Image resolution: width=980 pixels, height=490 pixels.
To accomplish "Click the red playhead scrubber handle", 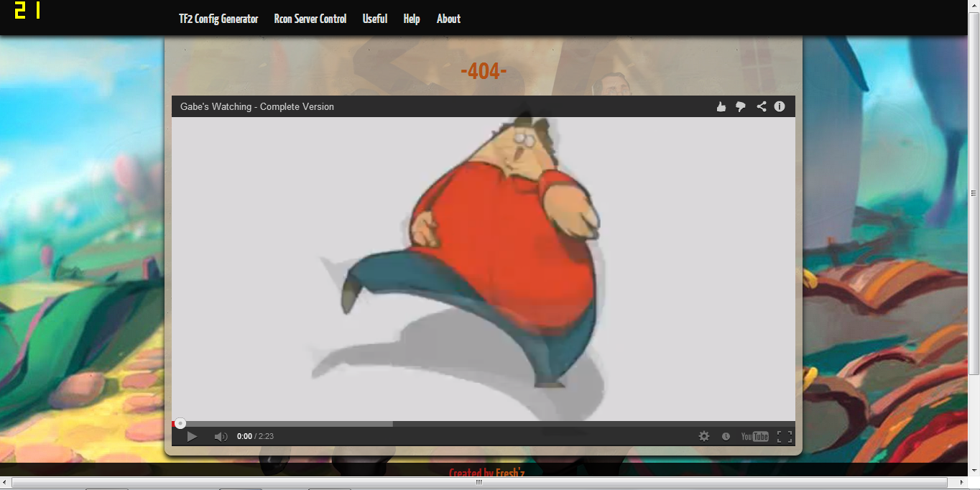I will tap(180, 423).
